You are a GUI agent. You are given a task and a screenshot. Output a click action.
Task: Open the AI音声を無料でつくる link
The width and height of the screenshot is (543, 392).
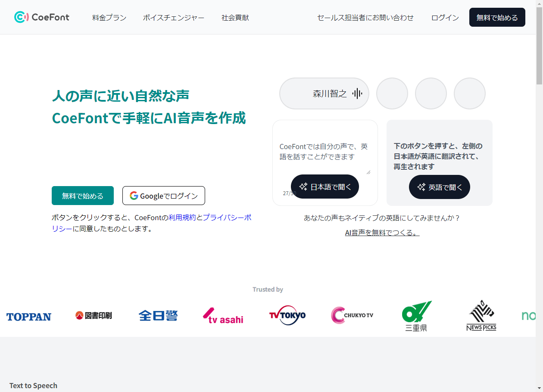[382, 233]
